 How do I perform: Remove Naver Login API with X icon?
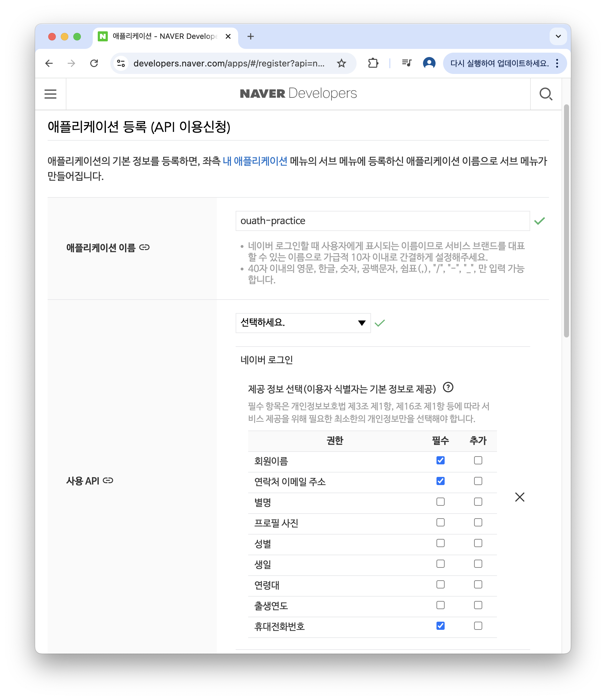tap(520, 497)
